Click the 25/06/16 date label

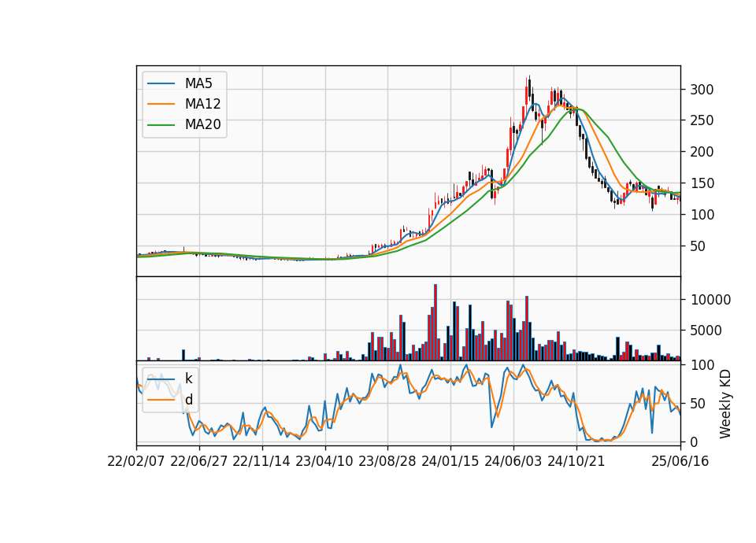tap(680, 461)
